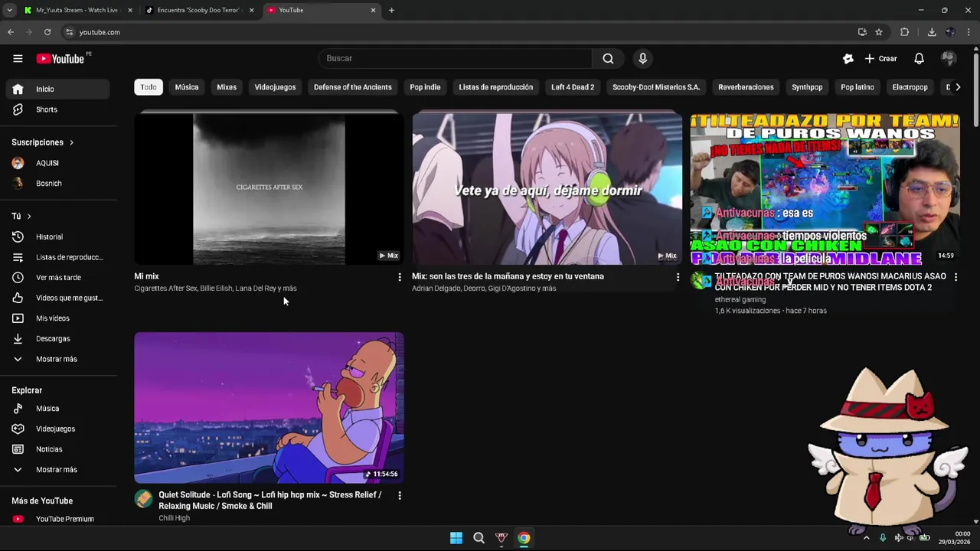The width and height of the screenshot is (980, 551).
Task: Open the Inicio home sidebar item
Action: 57,89
